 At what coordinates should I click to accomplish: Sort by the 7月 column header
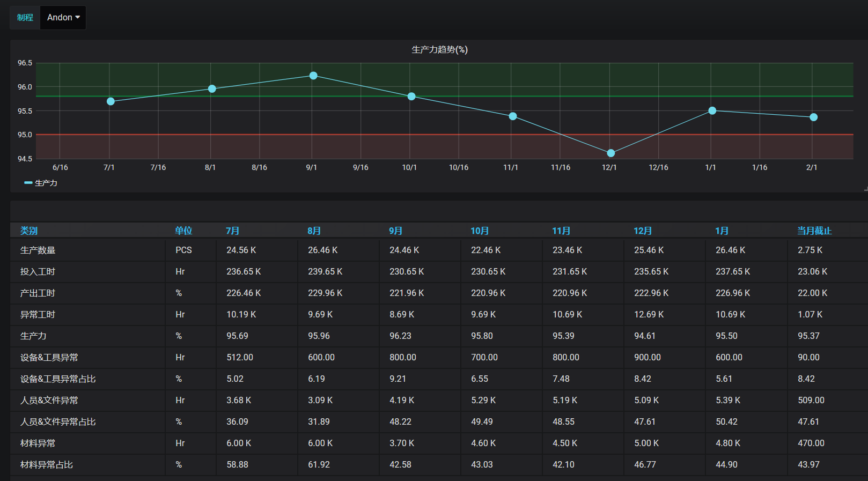pos(232,231)
